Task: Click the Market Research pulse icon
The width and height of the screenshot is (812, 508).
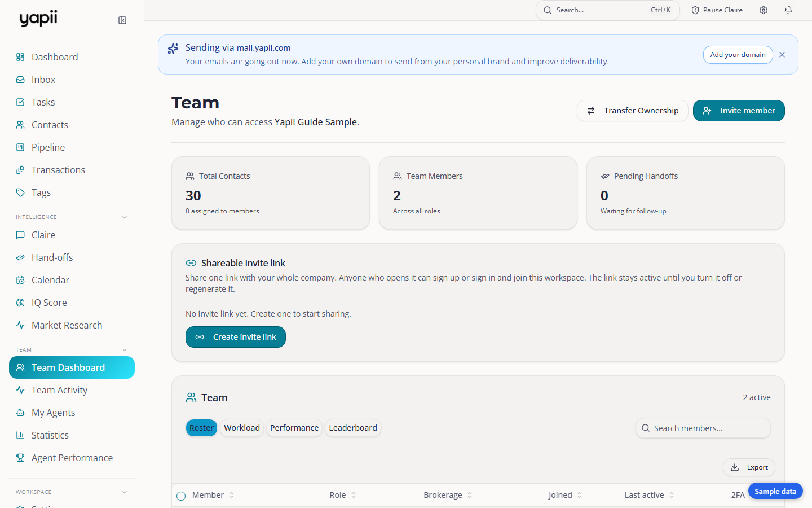Action: pyautogui.click(x=20, y=325)
